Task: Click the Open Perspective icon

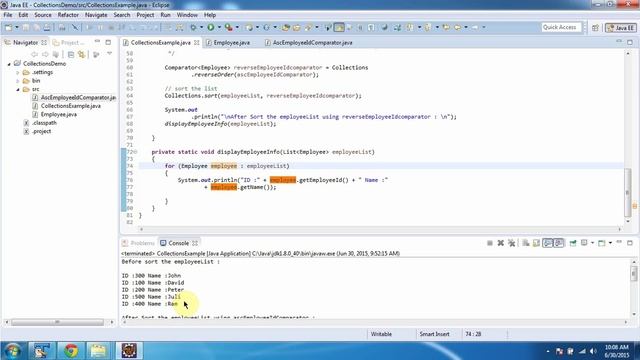Action: tap(595, 28)
